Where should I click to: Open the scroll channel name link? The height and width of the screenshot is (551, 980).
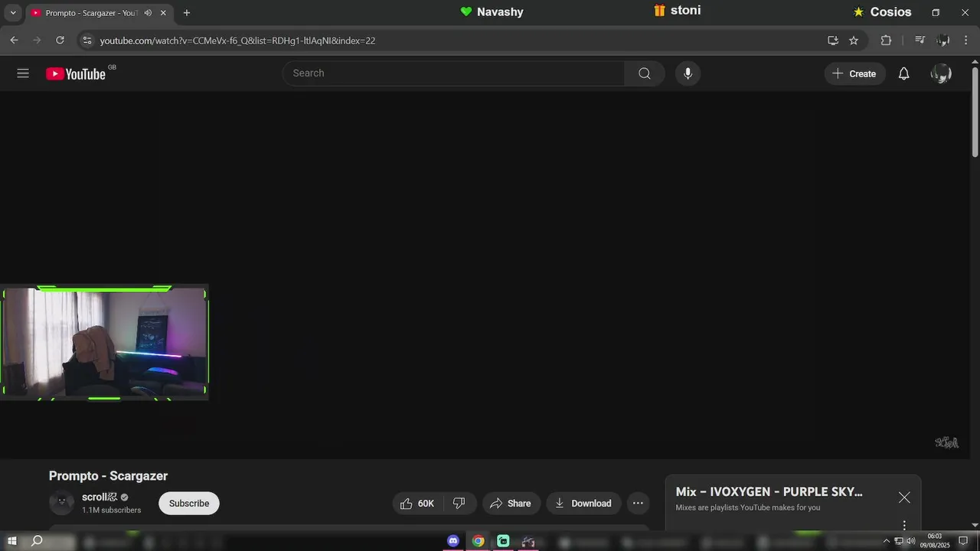(x=100, y=497)
